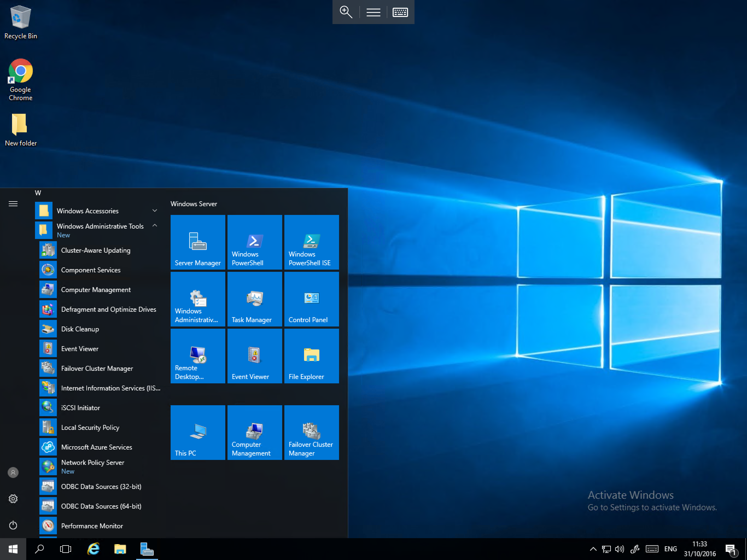Open the Remote Desktop tile
The width and height of the screenshot is (747, 560).
pyautogui.click(x=198, y=356)
